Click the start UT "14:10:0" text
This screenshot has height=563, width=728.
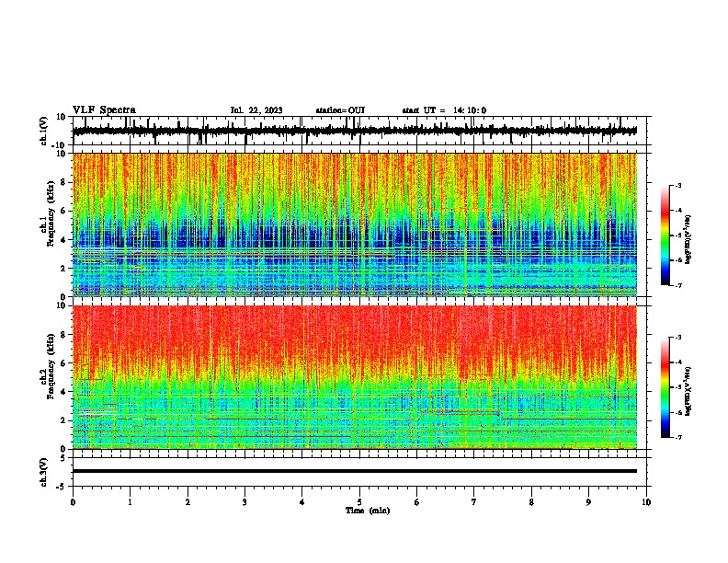pos(470,110)
